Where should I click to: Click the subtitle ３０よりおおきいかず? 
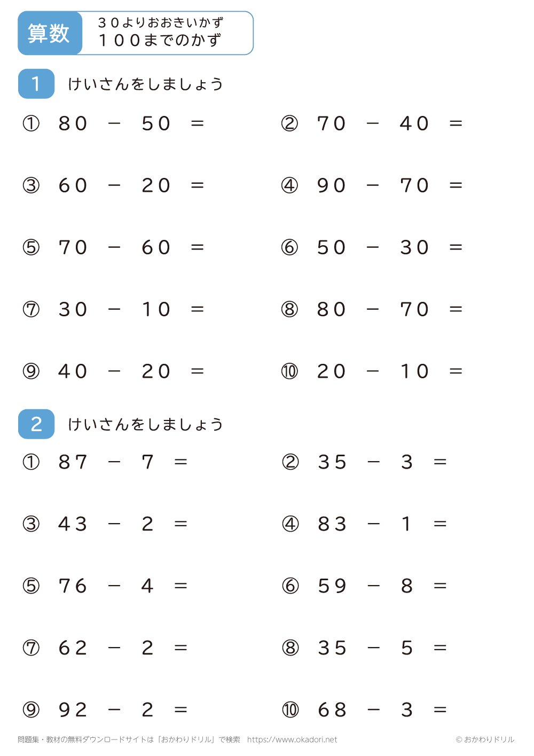[161, 22]
